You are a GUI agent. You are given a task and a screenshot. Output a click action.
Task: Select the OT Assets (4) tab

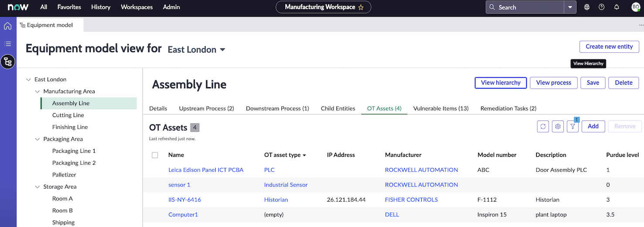[384, 108]
